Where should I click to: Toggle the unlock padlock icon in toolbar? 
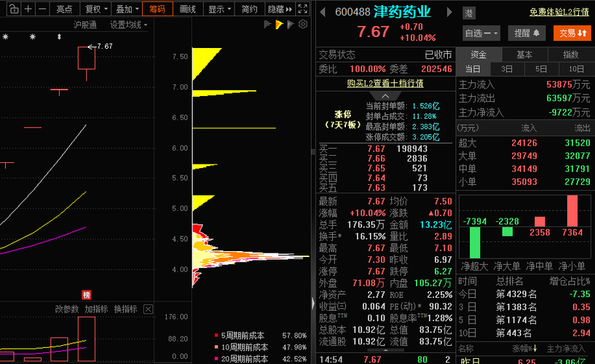click(x=13, y=9)
